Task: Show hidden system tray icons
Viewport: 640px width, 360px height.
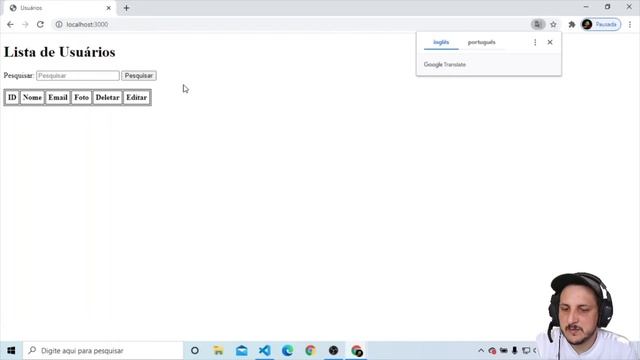Action: tap(481, 351)
